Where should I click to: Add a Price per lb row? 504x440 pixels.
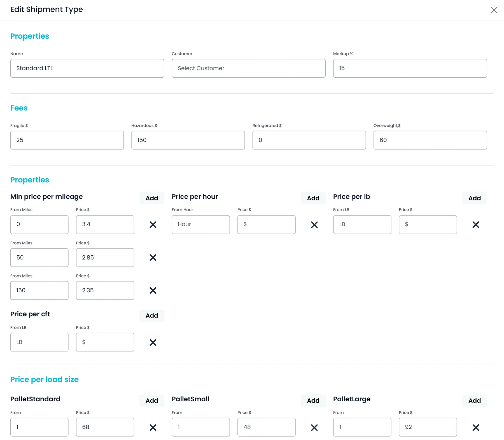[475, 198]
